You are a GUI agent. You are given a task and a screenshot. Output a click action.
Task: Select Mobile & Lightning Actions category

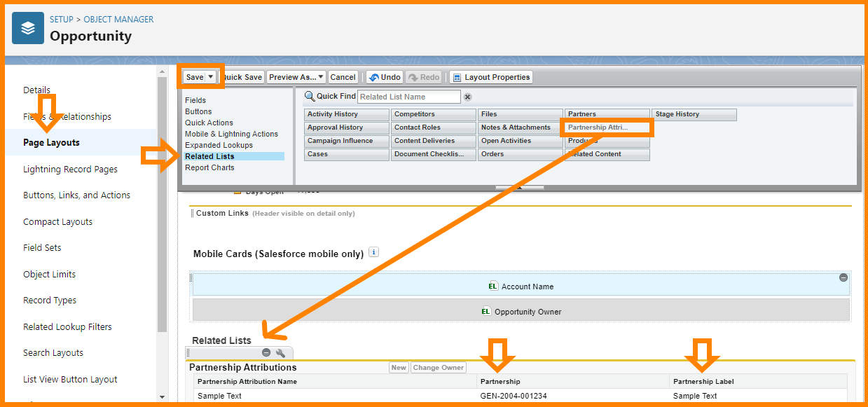coord(231,134)
